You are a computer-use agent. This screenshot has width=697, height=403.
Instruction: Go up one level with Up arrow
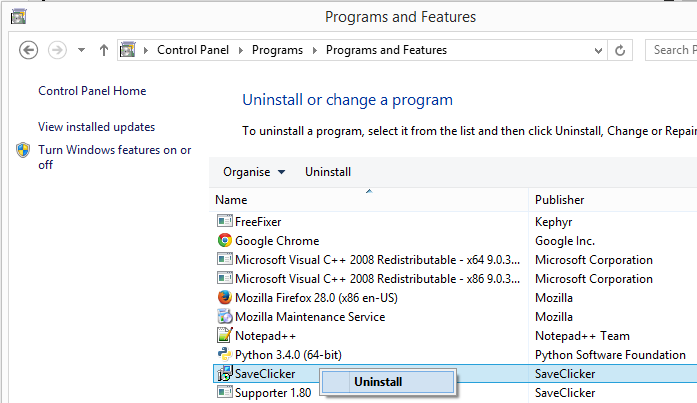pos(104,50)
